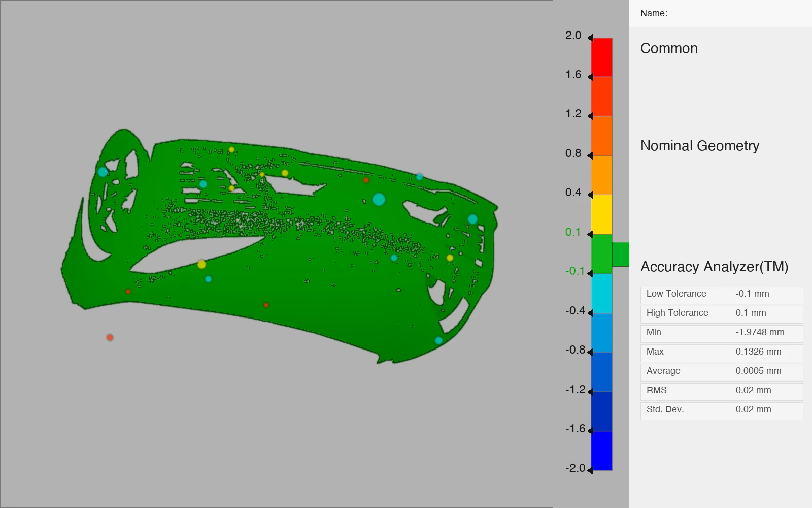Click the Common section heading
Viewport: 812px width, 508px height.
pyautogui.click(x=669, y=48)
